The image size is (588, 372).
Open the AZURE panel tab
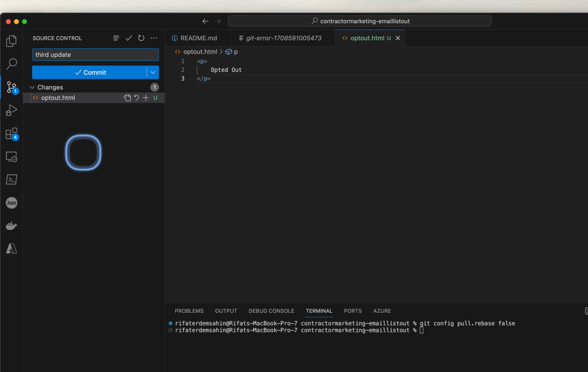382,311
